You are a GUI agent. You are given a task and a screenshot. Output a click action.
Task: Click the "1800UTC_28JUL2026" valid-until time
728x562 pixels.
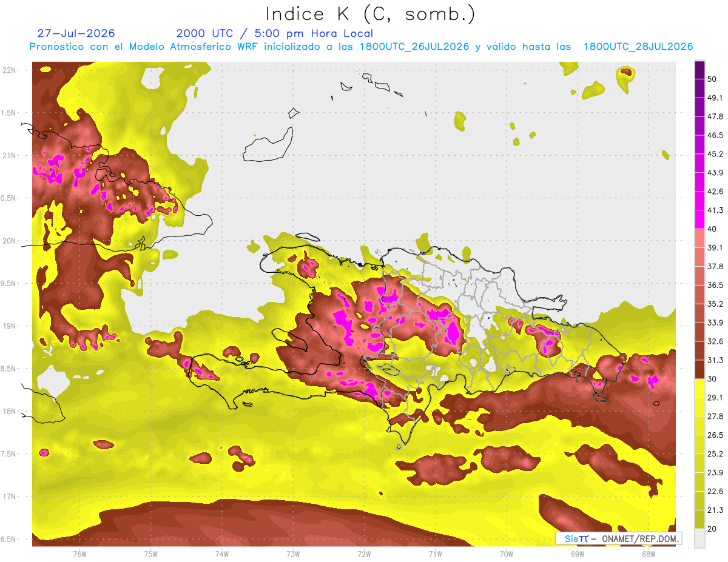pyautogui.click(x=638, y=47)
